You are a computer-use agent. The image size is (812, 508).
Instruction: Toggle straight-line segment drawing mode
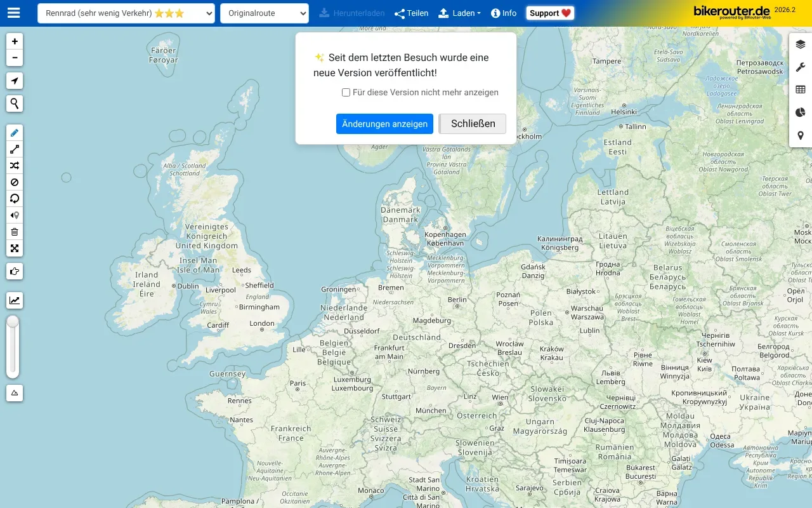(15, 149)
